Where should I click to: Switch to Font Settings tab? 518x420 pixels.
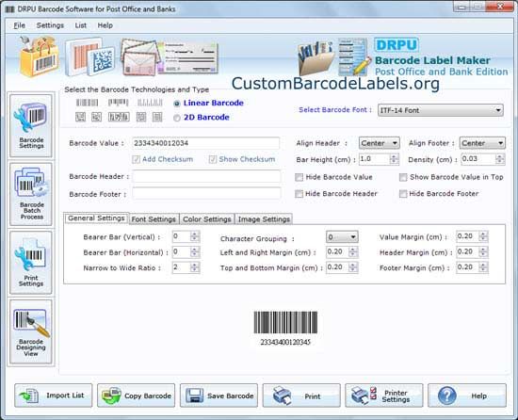154,219
